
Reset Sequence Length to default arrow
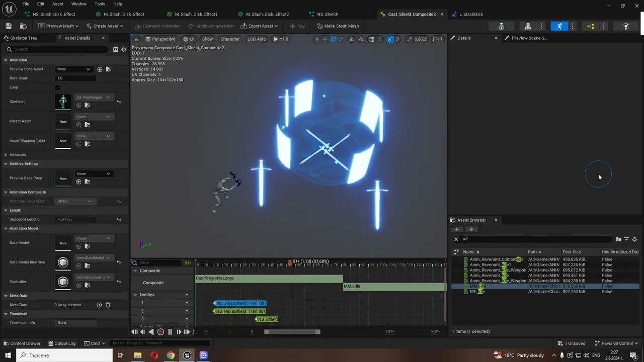pos(119,219)
